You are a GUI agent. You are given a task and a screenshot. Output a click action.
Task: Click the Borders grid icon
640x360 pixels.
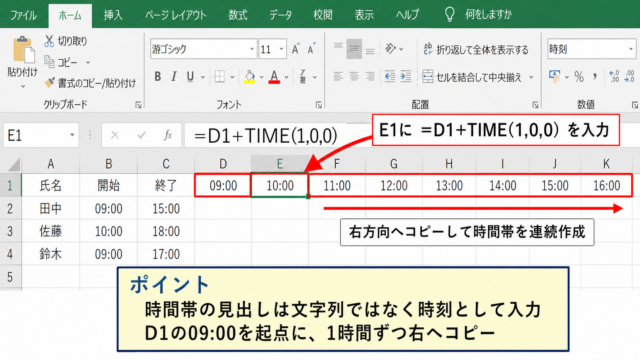220,76
